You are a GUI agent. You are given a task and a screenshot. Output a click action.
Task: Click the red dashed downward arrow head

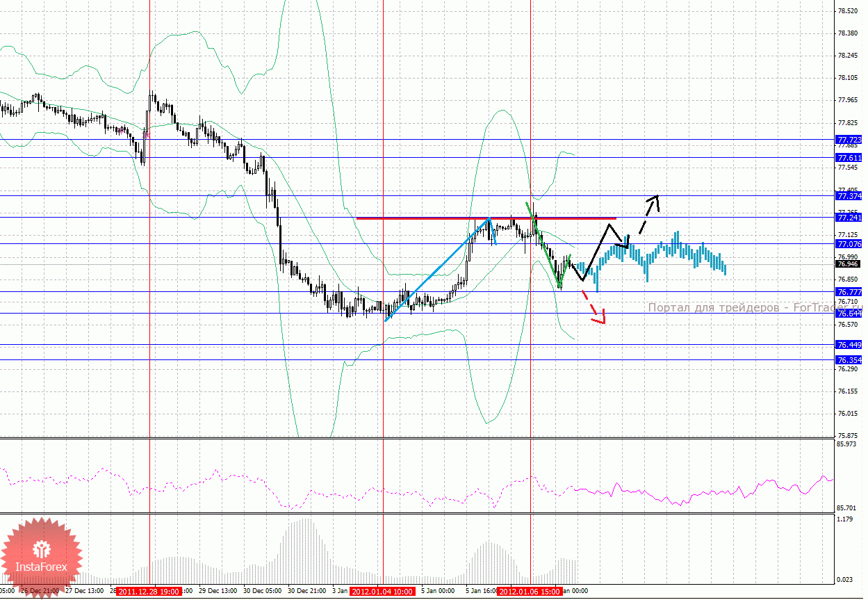(601, 320)
